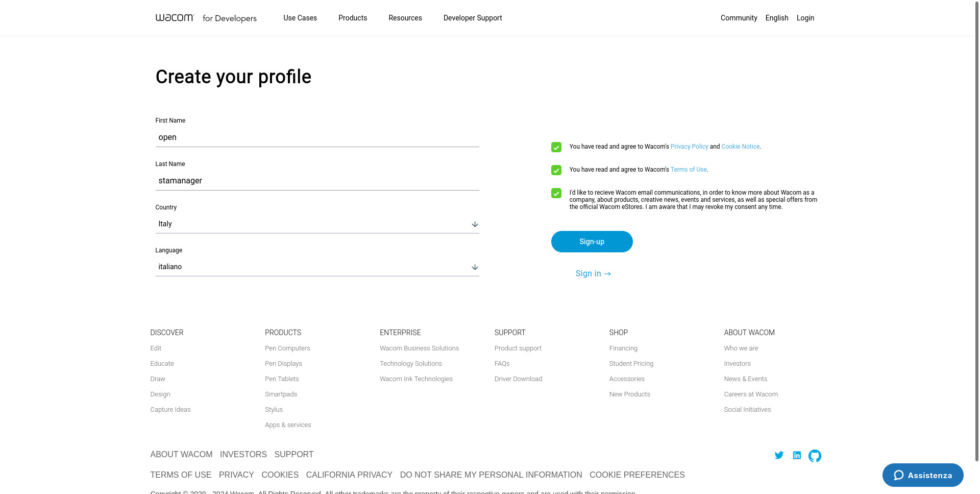Click the First Name input field
Screen dimensions: 980x494
(x=317, y=137)
